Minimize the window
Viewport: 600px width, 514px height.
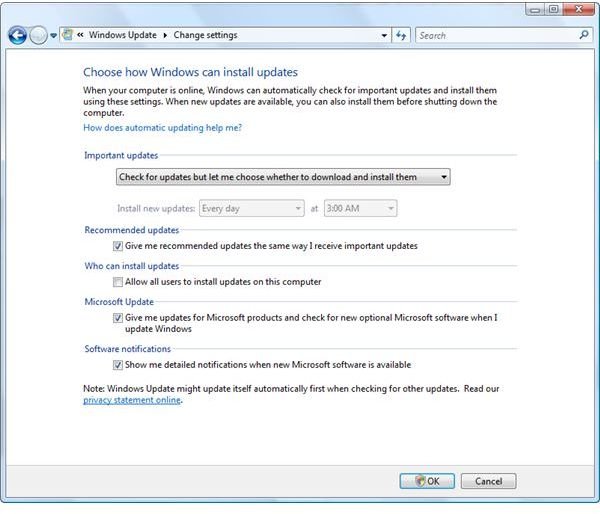535,9
